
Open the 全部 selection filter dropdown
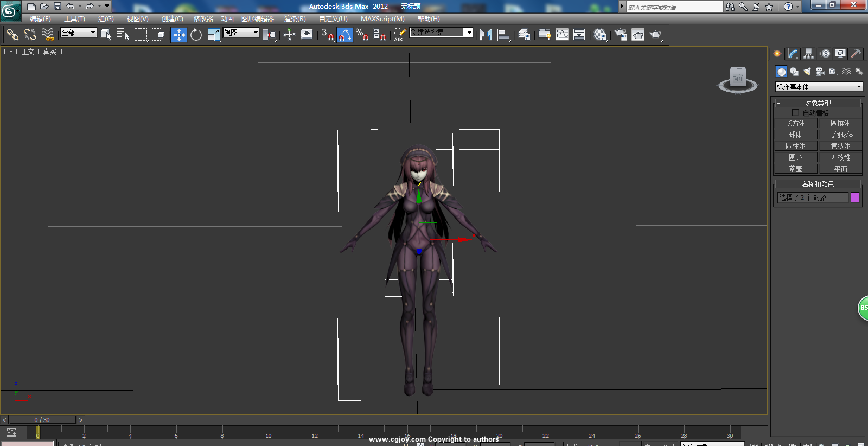click(x=78, y=33)
